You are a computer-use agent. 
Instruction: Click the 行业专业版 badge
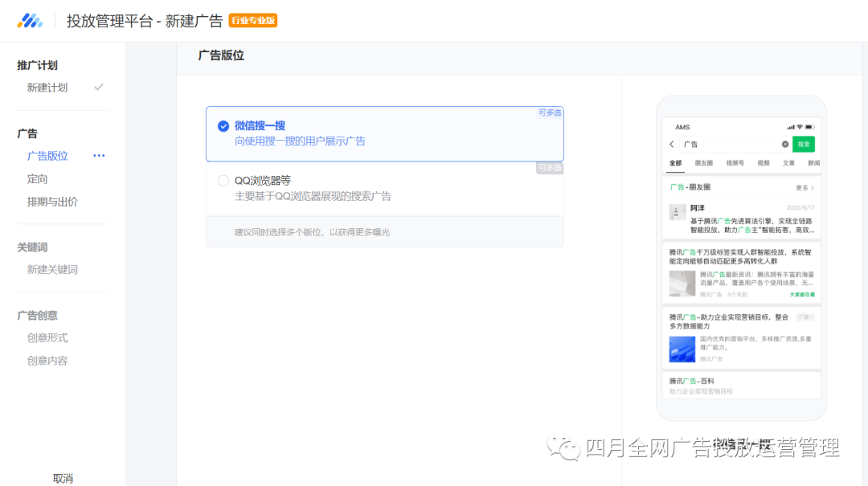[x=253, y=20]
